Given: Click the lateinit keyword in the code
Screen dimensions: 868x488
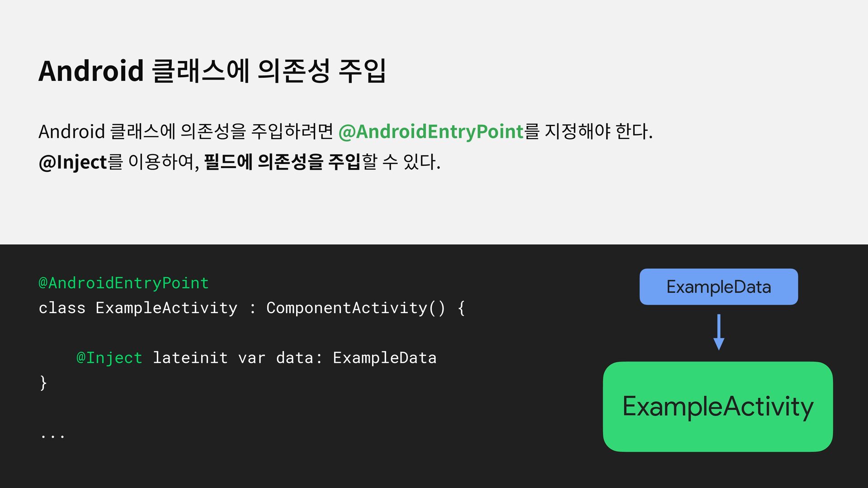Looking at the screenshot, I should pyautogui.click(x=190, y=358).
